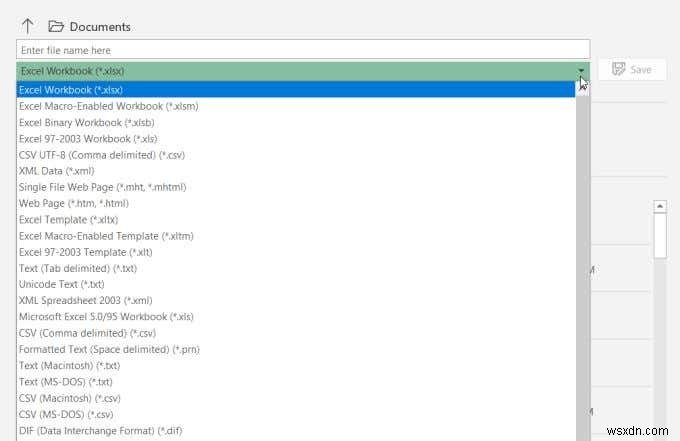This screenshot has height=441, width=680.
Task: Select DIF (Data Interchange Format)
Action: pos(296,431)
